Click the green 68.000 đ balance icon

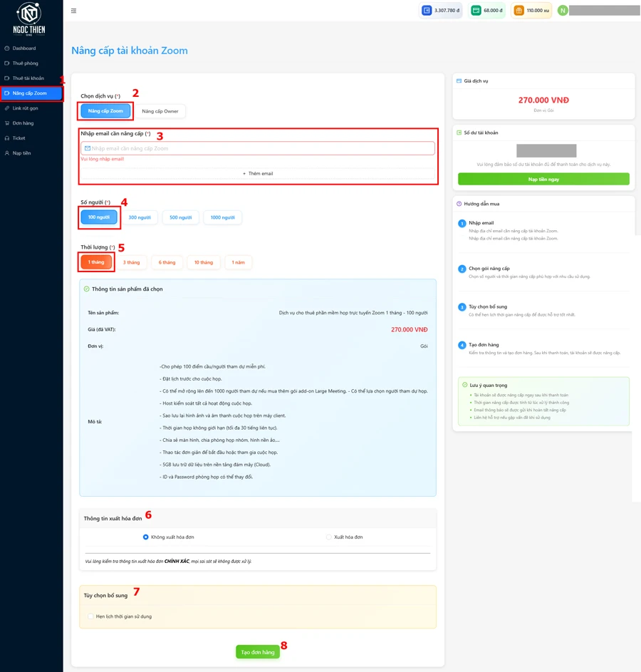pos(476,11)
